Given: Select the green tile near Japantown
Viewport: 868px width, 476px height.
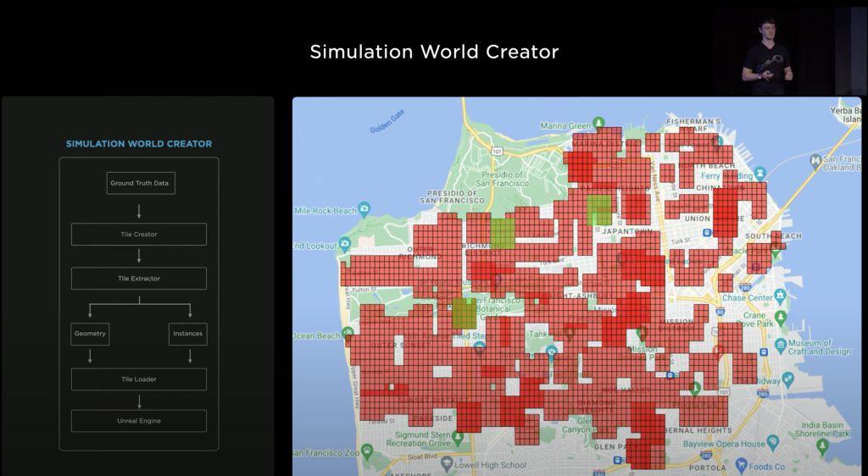Looking at the screenshot, I should point(599,209).
